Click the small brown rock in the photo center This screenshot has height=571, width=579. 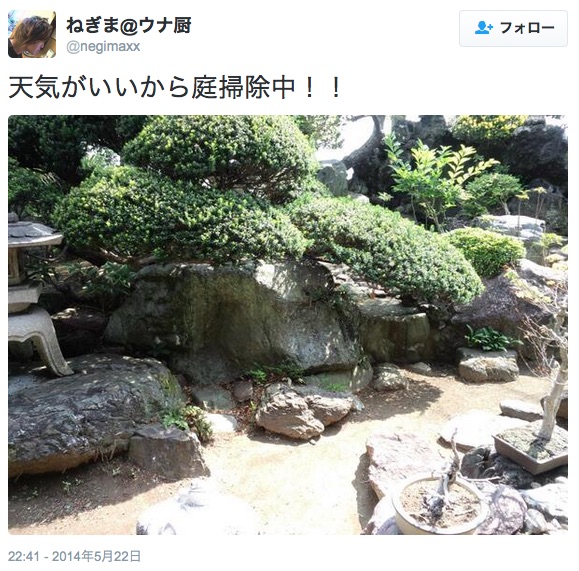coord(290,412)
